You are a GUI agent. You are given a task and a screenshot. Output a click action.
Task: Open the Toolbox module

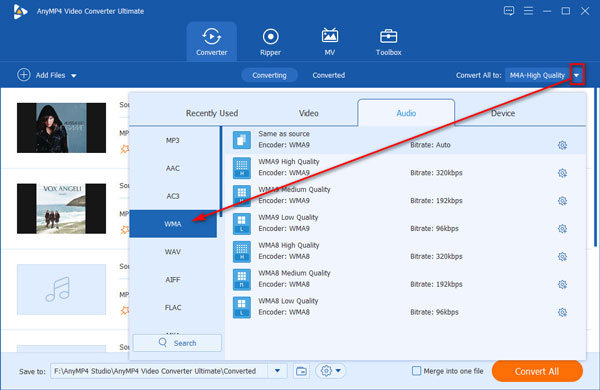388,41
